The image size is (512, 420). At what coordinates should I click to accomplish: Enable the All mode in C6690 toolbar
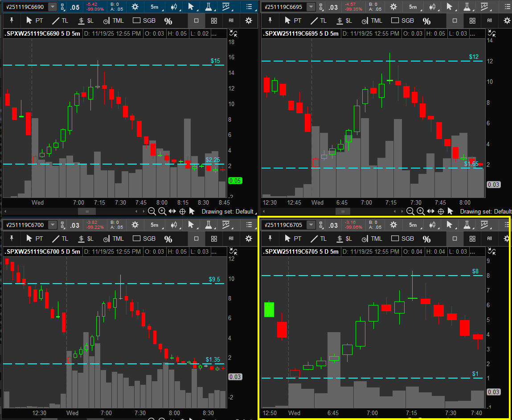pos(231,21)
